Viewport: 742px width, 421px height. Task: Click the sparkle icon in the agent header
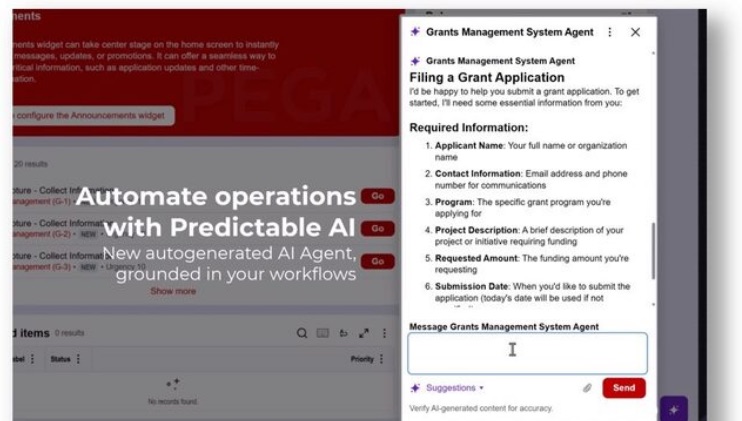pos(415,32)
